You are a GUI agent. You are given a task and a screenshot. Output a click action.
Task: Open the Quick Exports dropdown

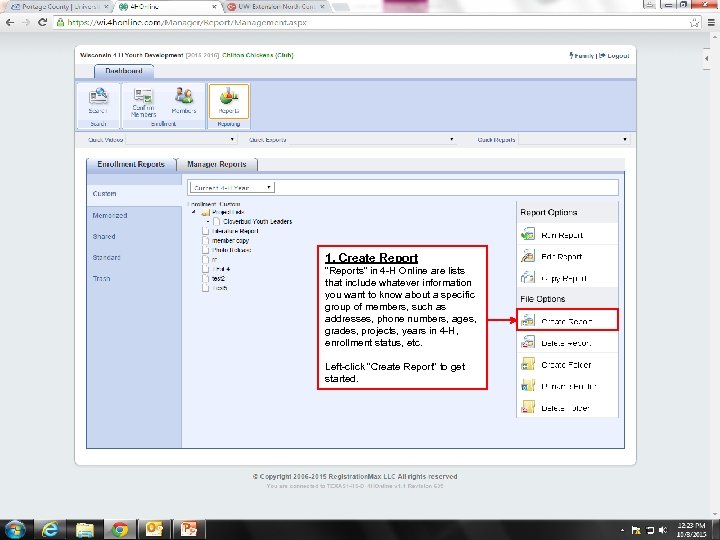pos(372,140)
